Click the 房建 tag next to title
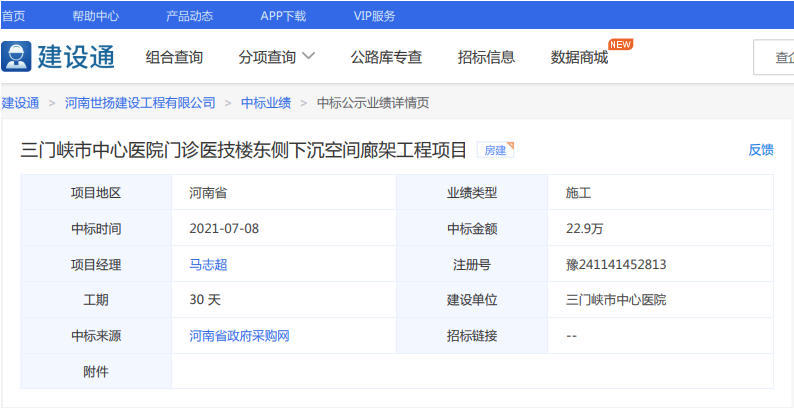This screenshot has width=794, height=408. (x=495, y=151)
